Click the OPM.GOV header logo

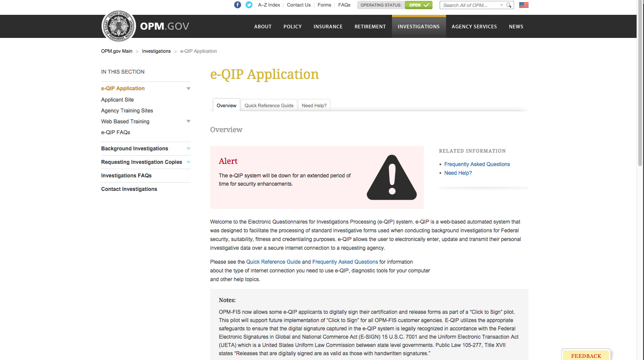pyautogui.click(x=164, y=26)
